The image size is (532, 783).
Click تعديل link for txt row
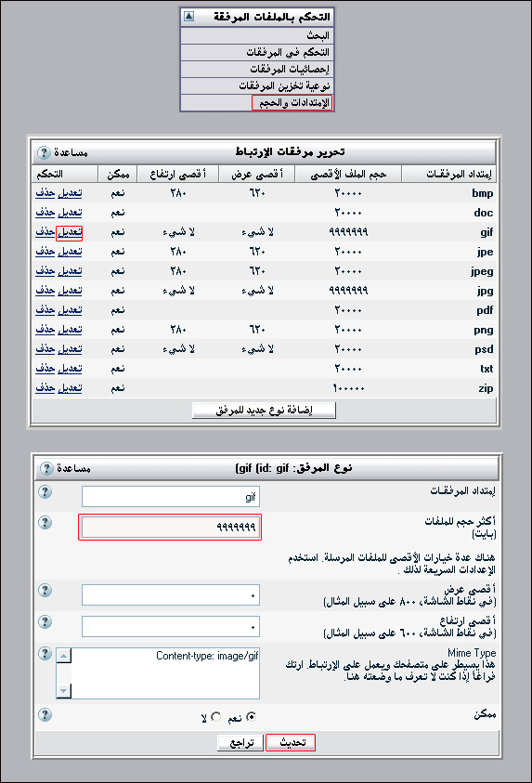click(x=70, y=368)
